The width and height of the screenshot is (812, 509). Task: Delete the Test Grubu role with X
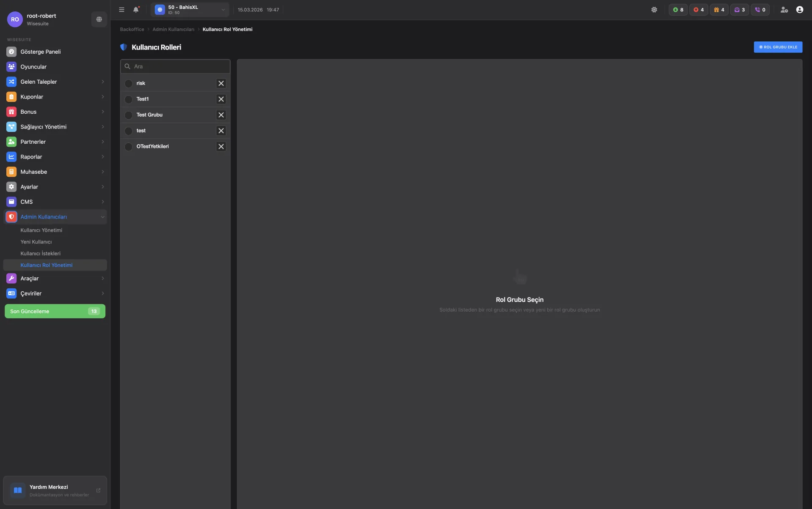[x=221, y=115]
